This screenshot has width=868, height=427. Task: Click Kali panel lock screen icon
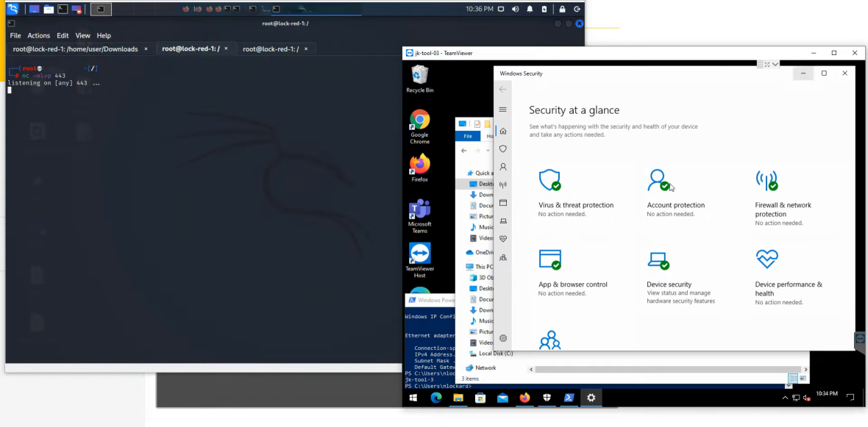point(563,9)
